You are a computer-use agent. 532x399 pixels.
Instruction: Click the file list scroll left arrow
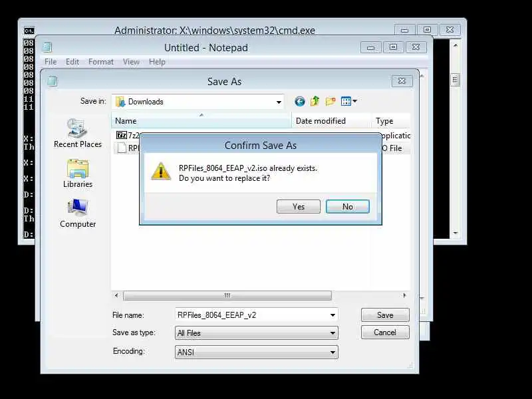(x=116, y=295)
